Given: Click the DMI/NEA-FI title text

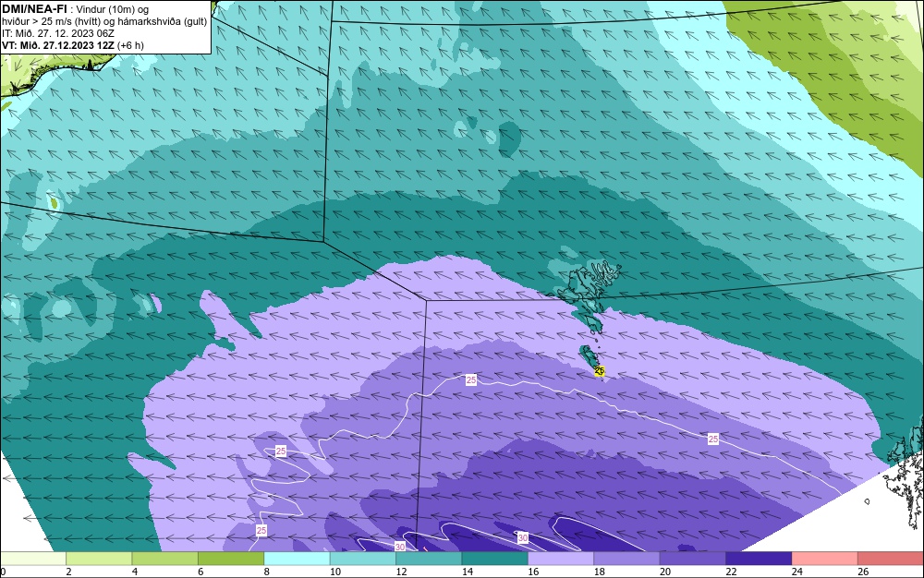Looking at the screenshot, I should (35, 9).
